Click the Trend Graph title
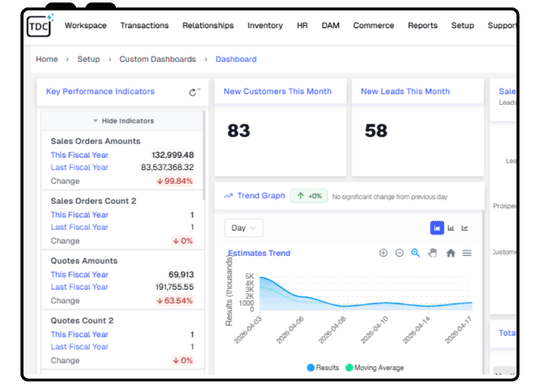This screenshot has width=540, height=384. tap(261, 196)
